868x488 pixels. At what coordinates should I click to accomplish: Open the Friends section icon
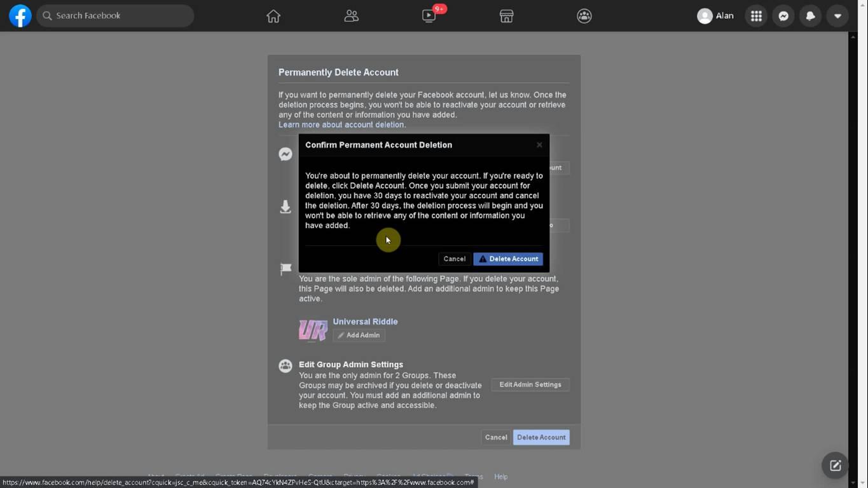pyautogui.click(x=351, y=16)
